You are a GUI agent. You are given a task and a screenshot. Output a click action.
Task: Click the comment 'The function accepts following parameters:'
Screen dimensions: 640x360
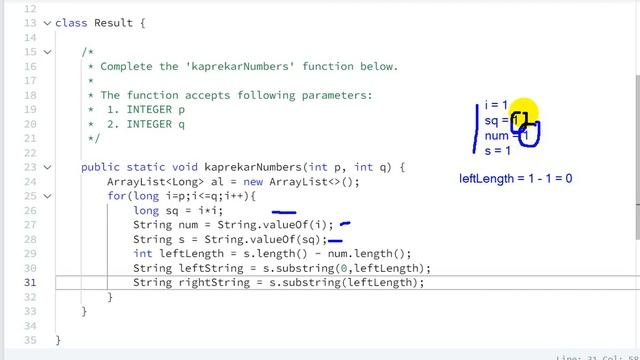click(x=236, y=95)
